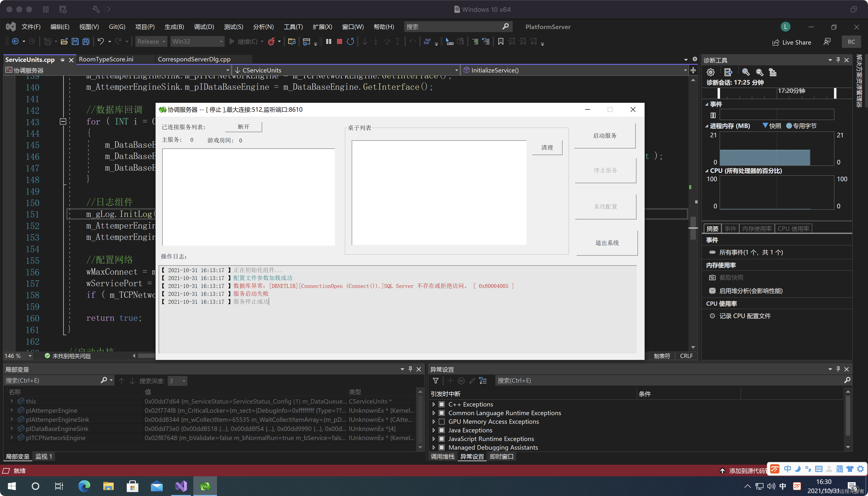Open the 调试(D) menu
The height and width of the screenshot is (496, 868).
pyautogui.click(x=204, y=27)
